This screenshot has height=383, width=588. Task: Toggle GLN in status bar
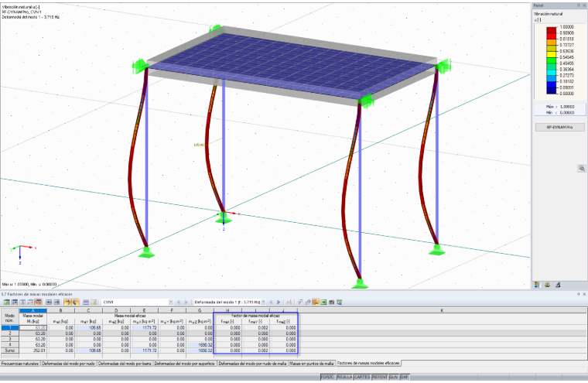pyautogui.click(x=393, y=377)
